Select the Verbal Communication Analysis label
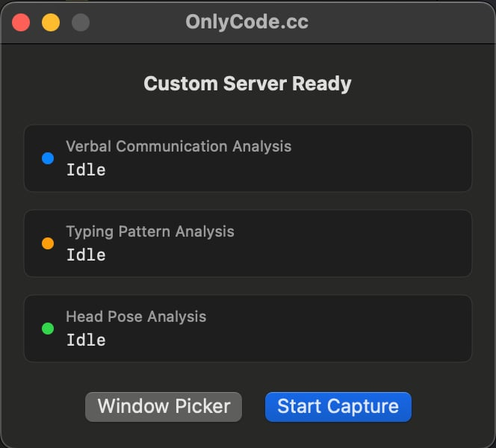 pyautogui.click(x=179, y=146)
